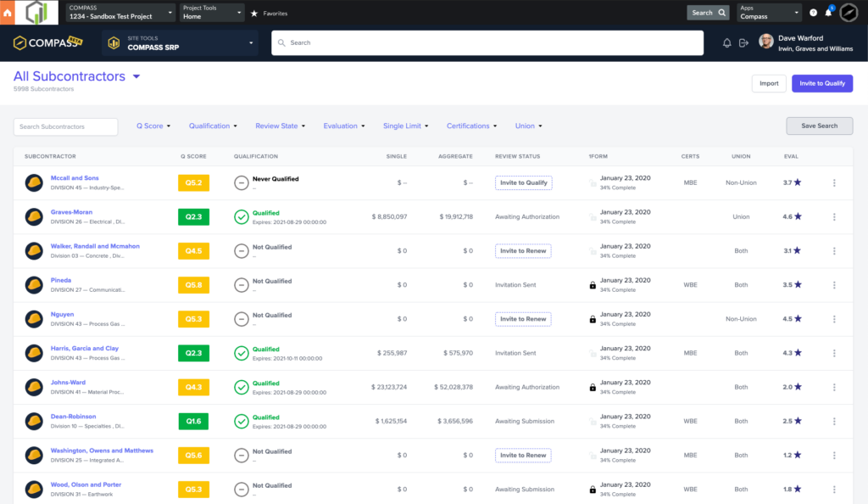Open the Q Score filter
Viewport: 868px width, 504px height.
click(153, 126)
